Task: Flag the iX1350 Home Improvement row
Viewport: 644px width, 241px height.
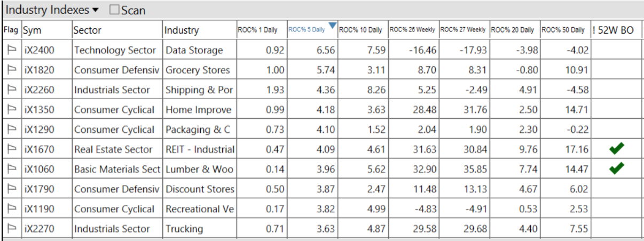Action: point(11,110)
